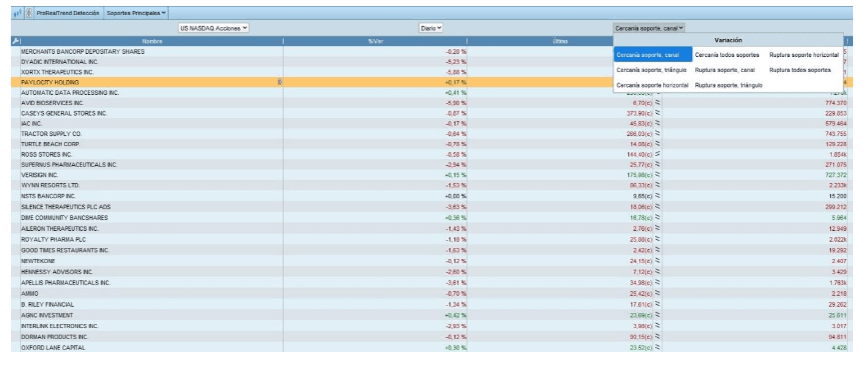Click the trend icon in Good Times Restaurants row
The width and height of the screenshot is (868, 366).
657,250
